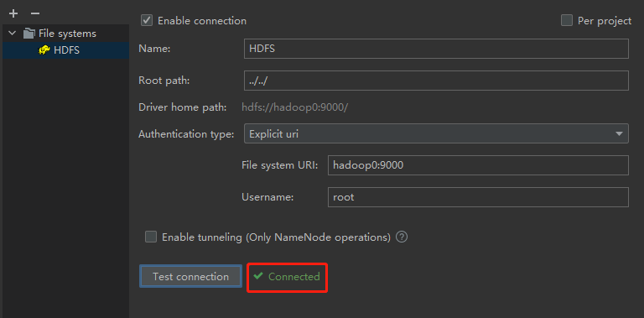Click the plus icon to add connection
The height and width of the screenshot is (318, 644).
click(x=13, y=13)
